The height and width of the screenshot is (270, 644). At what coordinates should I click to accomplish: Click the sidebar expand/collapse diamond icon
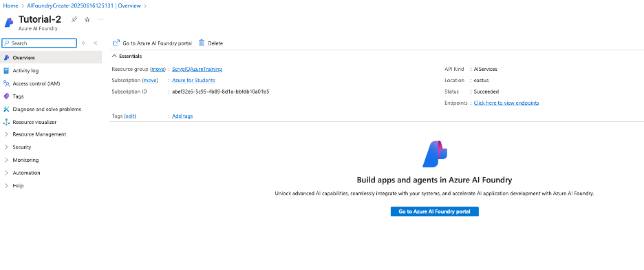(x=83, y=43)
